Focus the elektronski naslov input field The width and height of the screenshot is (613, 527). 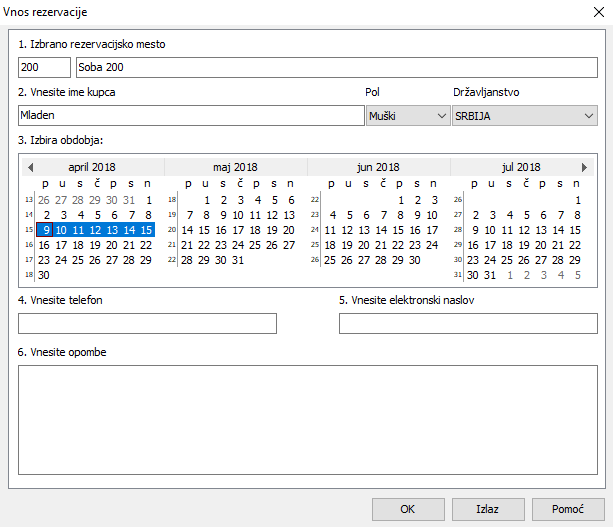pyautogui.click(x=468, y=323)
